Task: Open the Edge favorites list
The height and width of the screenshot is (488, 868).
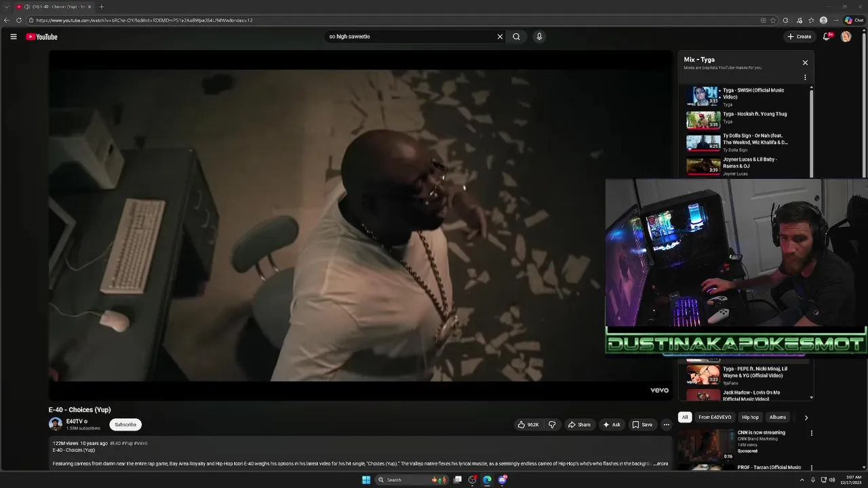Action: coord(811,20)
